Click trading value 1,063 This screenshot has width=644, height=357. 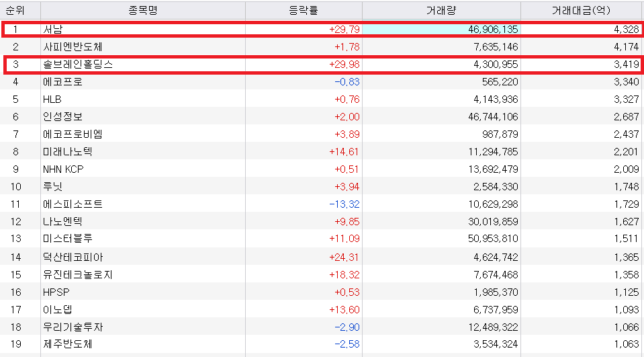click(x=627, y=344)
